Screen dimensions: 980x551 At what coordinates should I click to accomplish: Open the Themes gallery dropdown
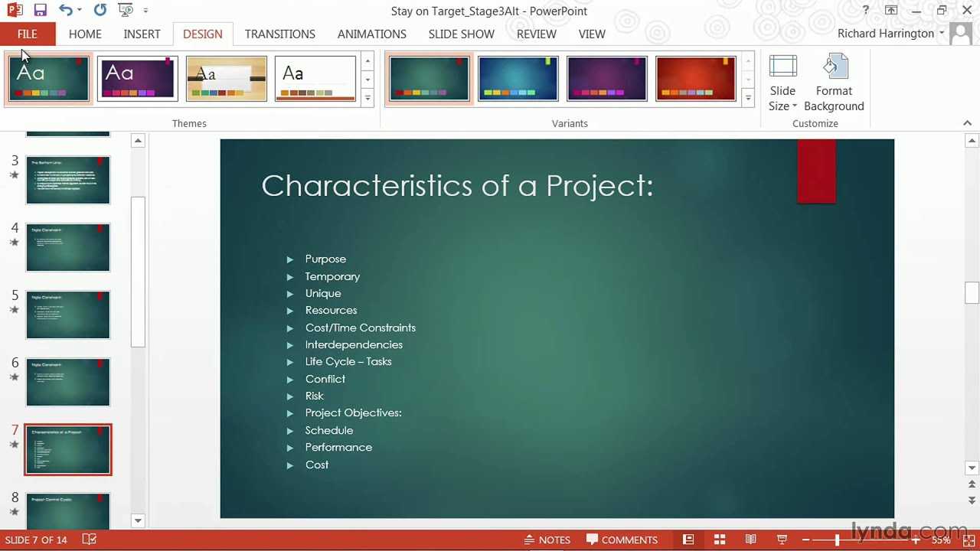point(367,98)
